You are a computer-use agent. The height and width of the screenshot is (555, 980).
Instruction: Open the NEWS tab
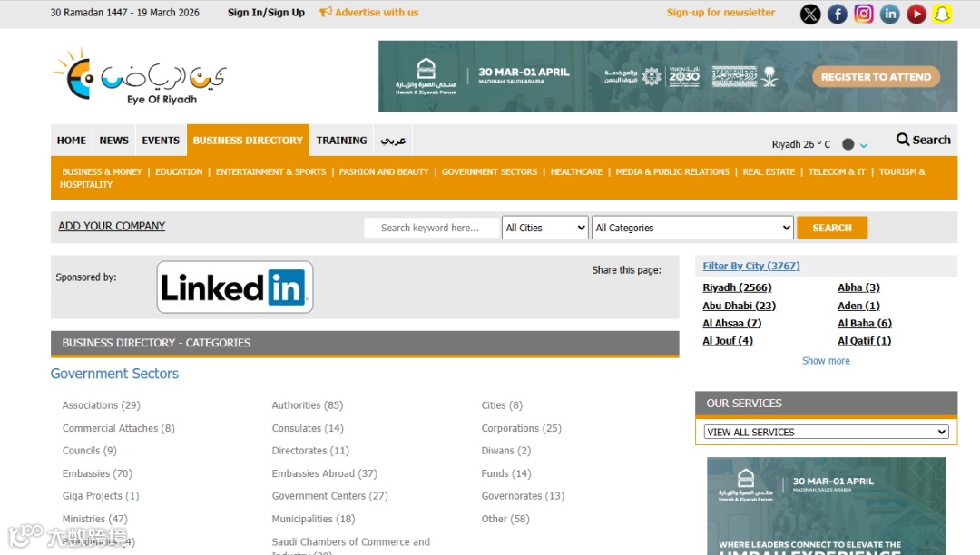tap(113, 141)
